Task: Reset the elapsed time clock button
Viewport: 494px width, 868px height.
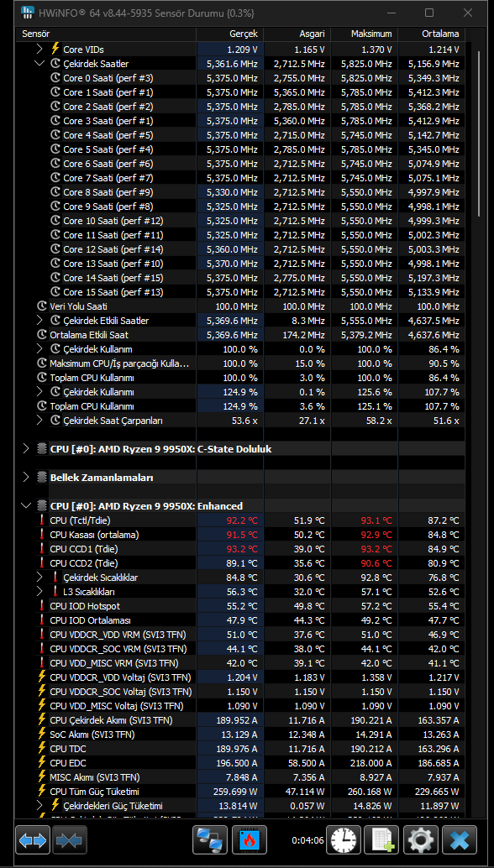Action: click(x=344, y=841)
